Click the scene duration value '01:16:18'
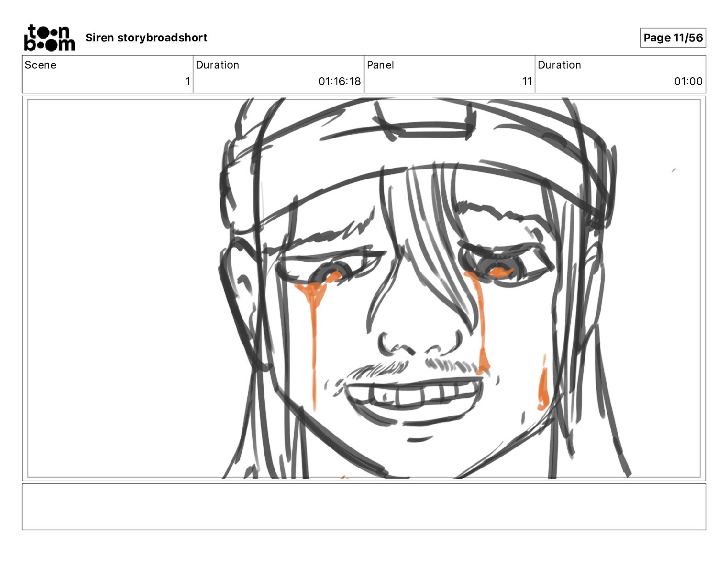 pyautogui.click(x=340, y=81)
